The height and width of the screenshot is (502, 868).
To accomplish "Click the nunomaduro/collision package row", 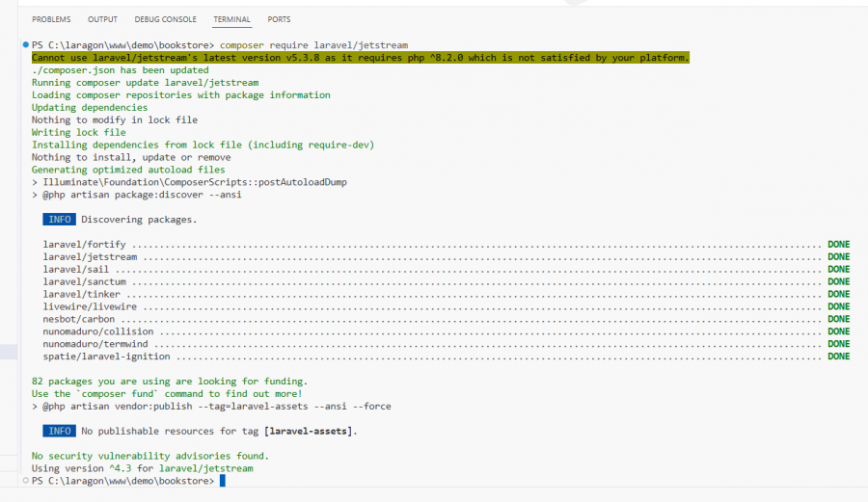I will point(447,331).
